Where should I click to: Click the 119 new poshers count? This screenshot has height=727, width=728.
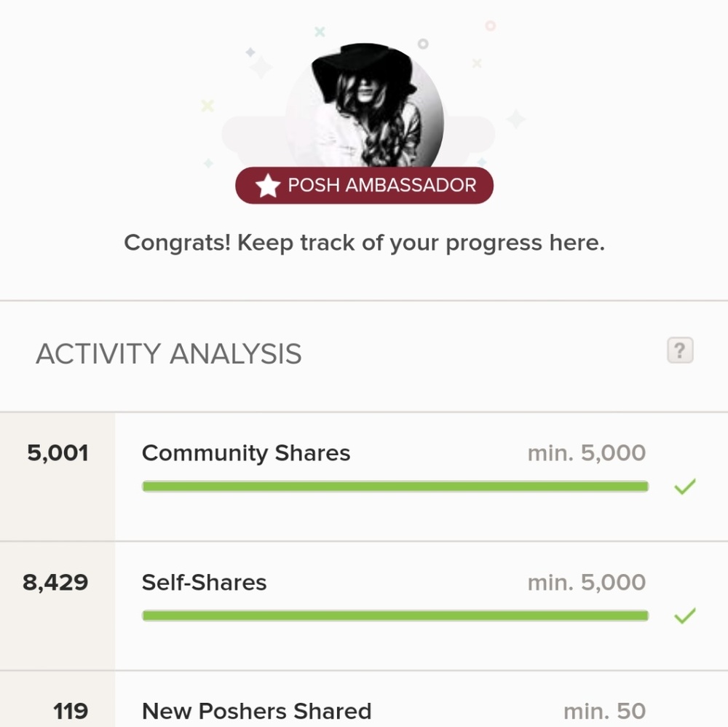click(x=71, y=711)
